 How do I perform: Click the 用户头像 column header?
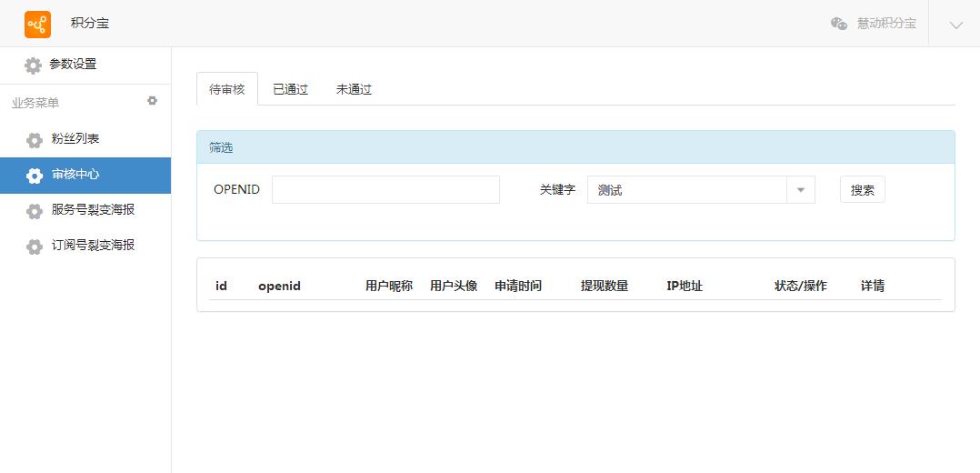click(x=454, y=286)
